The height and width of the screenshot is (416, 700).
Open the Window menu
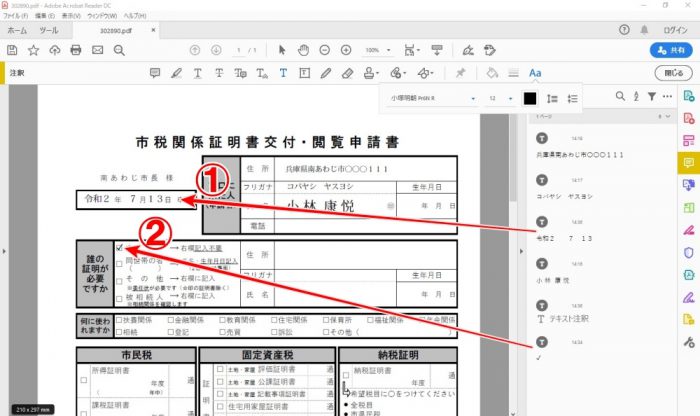coord(102,16)
